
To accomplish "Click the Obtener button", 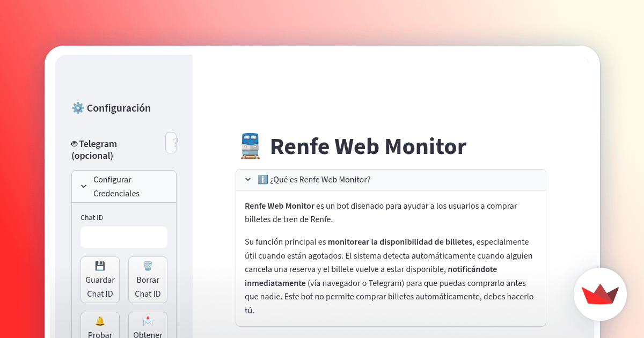I will (x=148, y=327).
